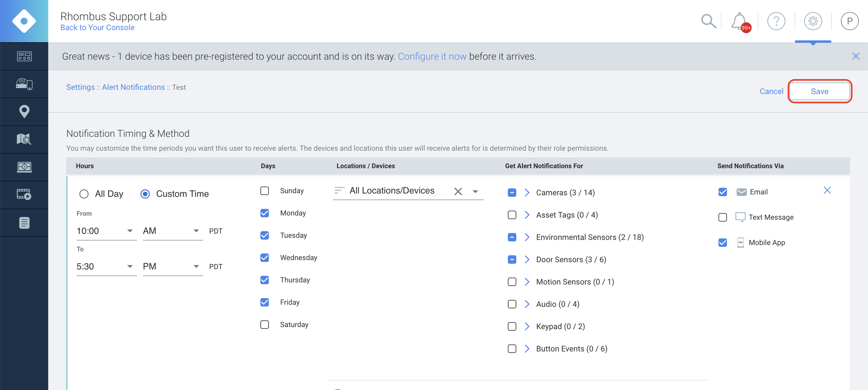The height and width of the screenshot is (390, 868).
Task: Expand the Cameras alert category
Action: pyautogui.click(x=527, y=193)
